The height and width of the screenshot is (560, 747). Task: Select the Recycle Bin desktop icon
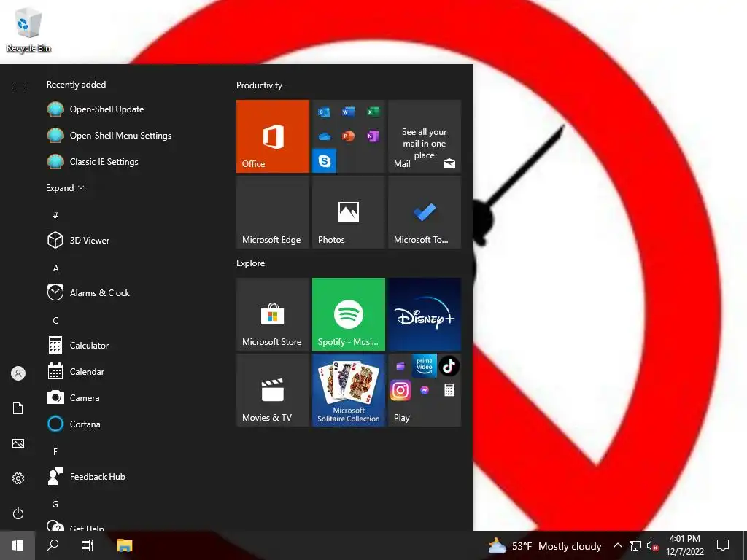[28, 29]
